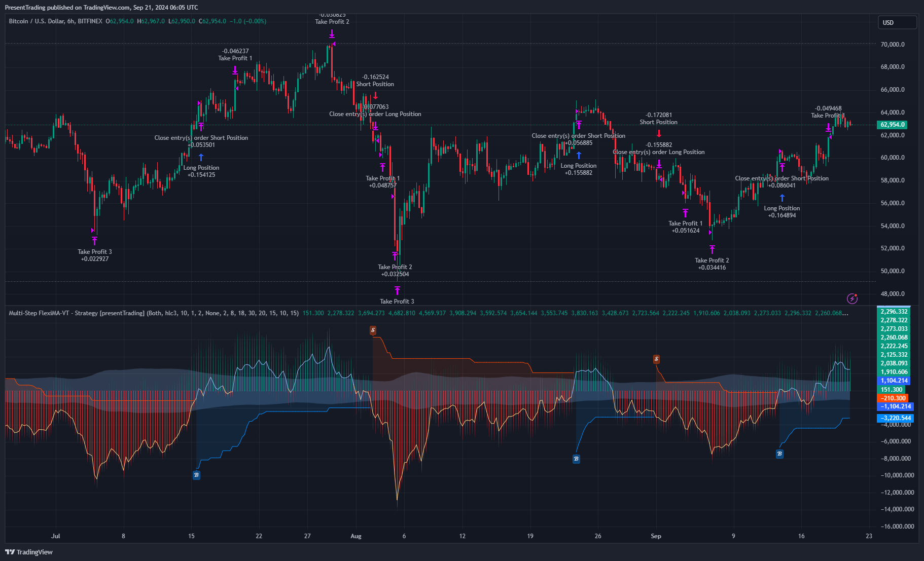This screenshot has height=561, width=924.
Task: Click the purple lightning bolt icon
Action: [x=852, y=298]
